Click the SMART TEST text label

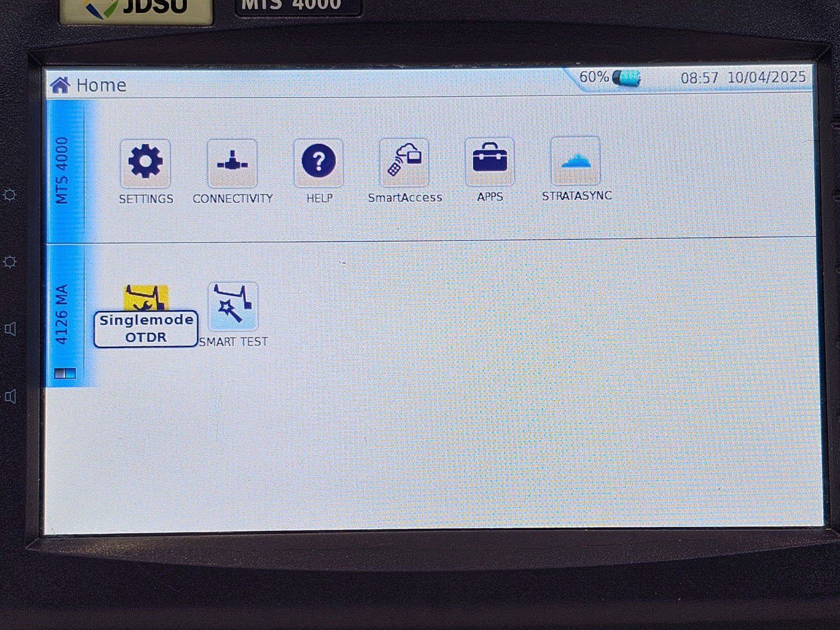pos(234,342)
